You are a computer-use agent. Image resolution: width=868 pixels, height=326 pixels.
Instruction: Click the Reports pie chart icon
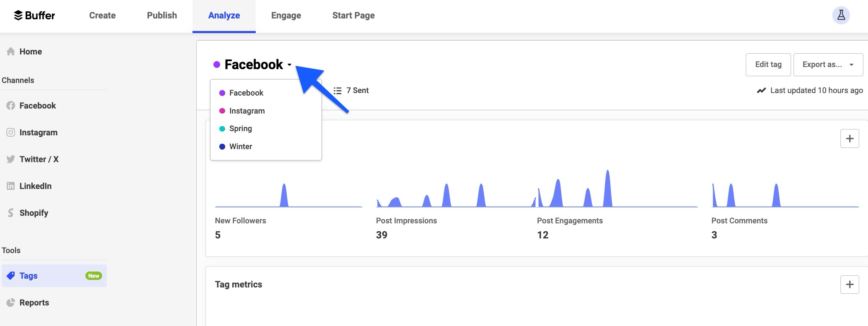11,303
